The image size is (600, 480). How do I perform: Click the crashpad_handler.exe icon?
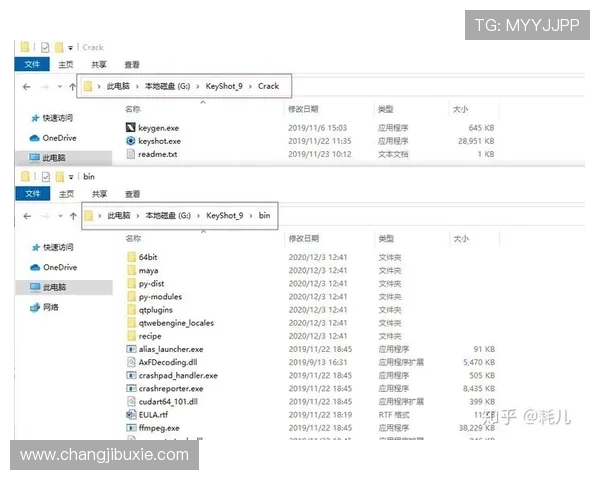(131, 375)
